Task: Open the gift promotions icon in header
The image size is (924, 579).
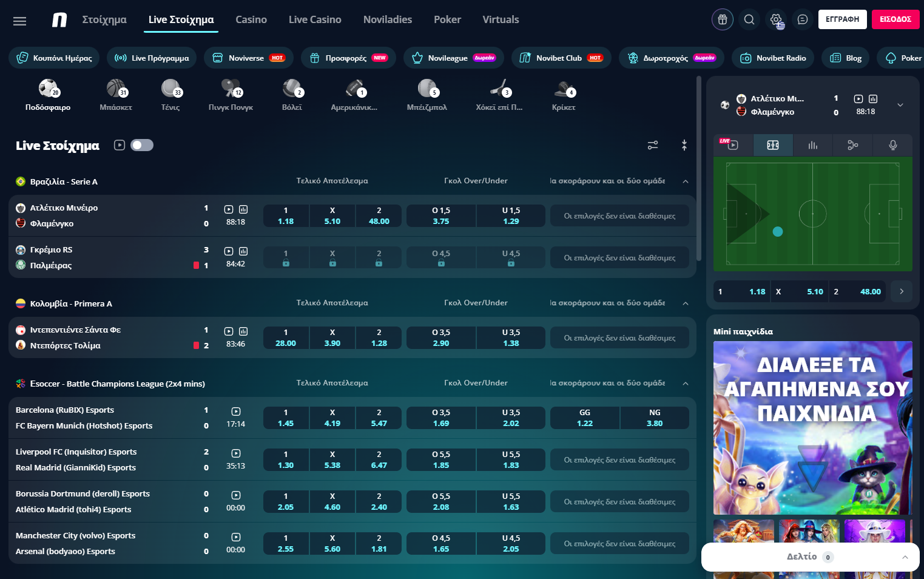Action: 722,19
